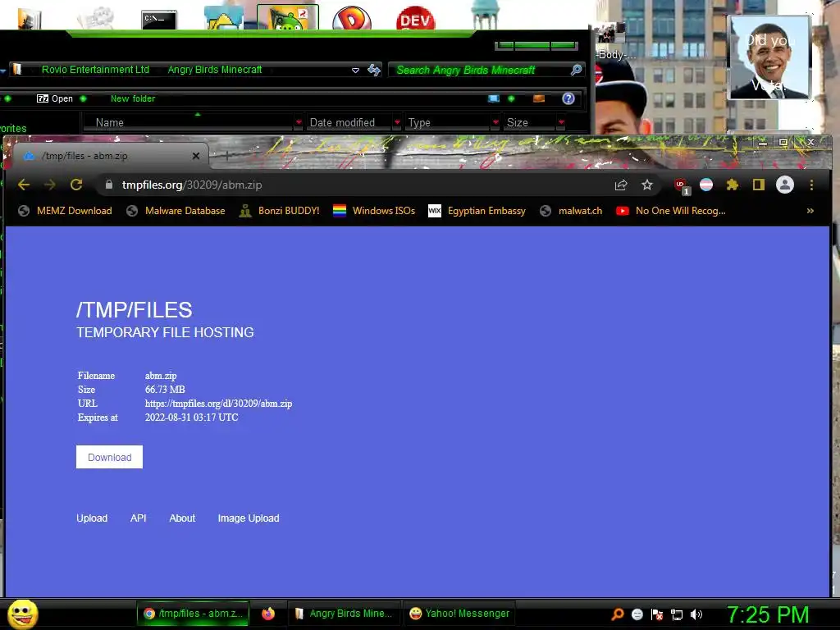840x630 pixels.
Task: Click the 66.73 MB size value
Action: coord(165,390)
